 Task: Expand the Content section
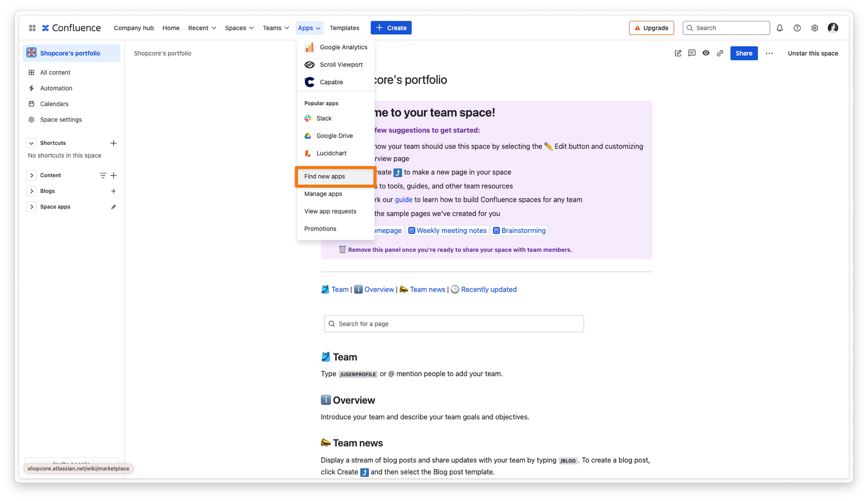tap(31, 175)
